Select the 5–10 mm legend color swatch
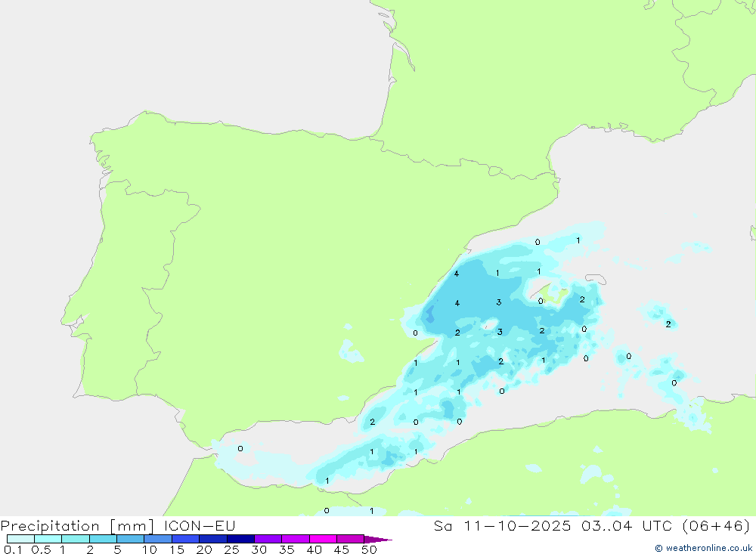This screenshot has height=554, width=756. pos(130,539)
